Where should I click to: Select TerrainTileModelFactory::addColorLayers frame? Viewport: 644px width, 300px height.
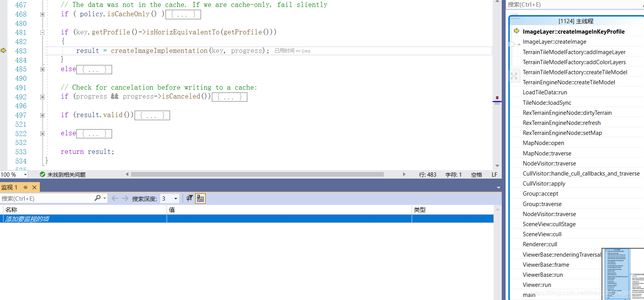[x=574, y=62]
